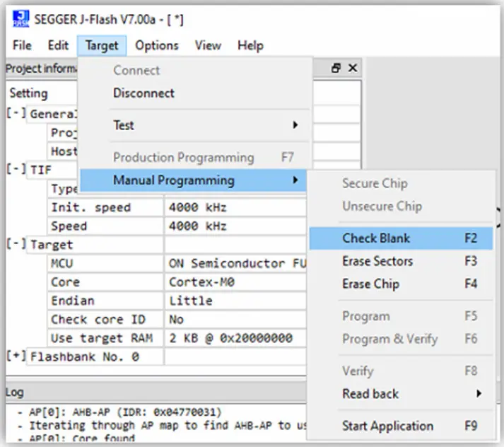
Task: Open the Edit menu
Action: (58, 45)
